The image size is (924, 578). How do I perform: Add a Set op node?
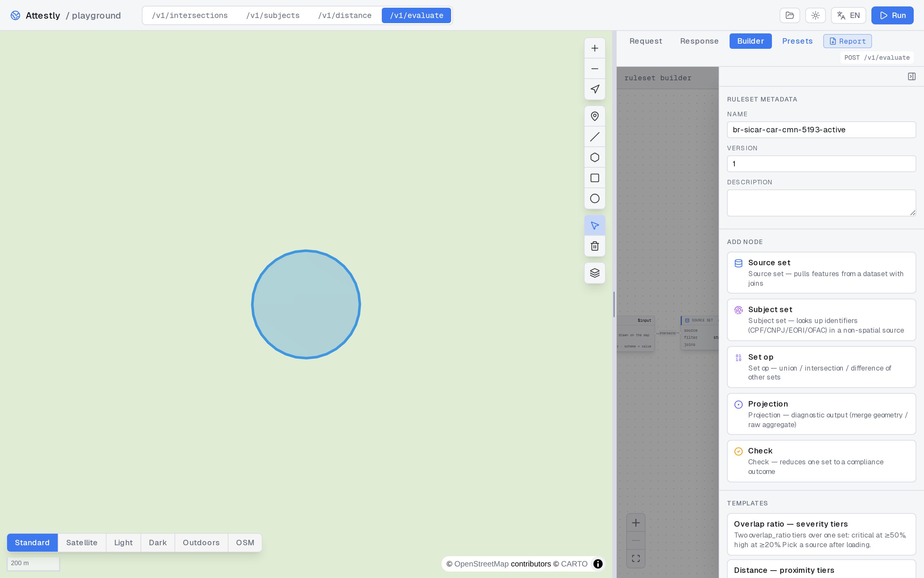coord(821,367)
